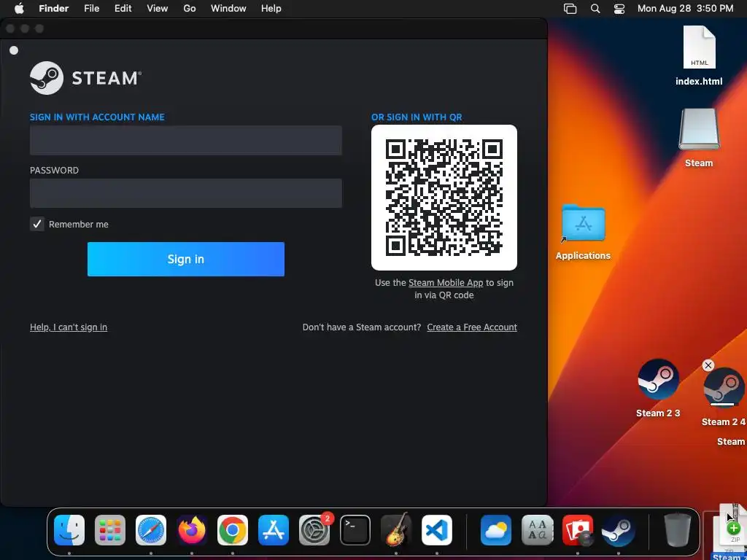Open the Finder menu in the menu bar
Screen dimensions: 747x560
coord(54,8)
